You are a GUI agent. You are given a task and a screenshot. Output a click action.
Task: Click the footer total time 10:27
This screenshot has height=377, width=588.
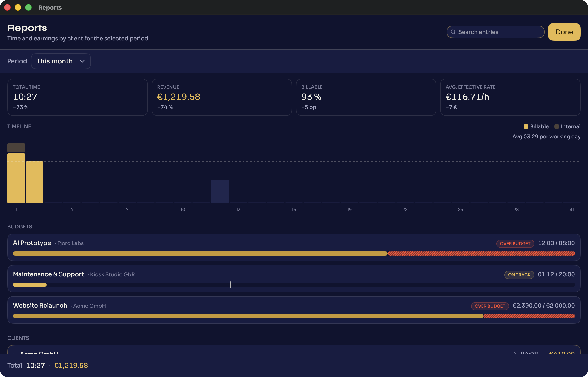coord(35,366)
